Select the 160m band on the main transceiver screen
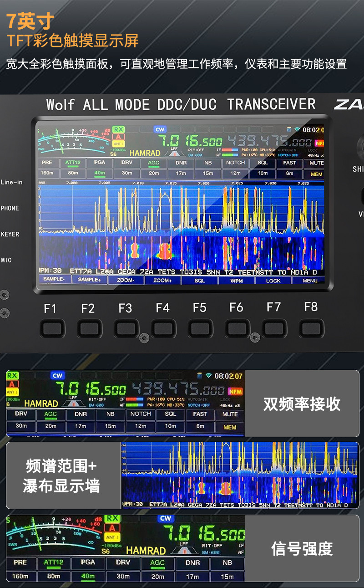This screenshot has height=588, width=364. 47,173
